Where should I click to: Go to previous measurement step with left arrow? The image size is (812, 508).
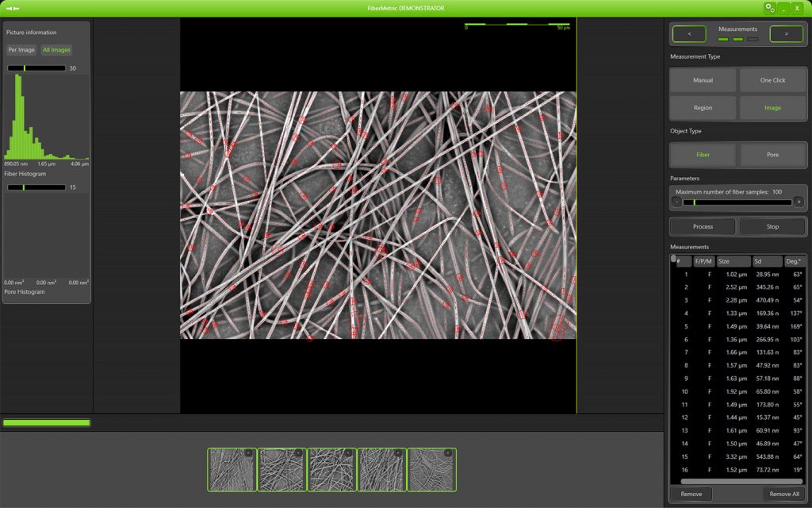point(689,33)
